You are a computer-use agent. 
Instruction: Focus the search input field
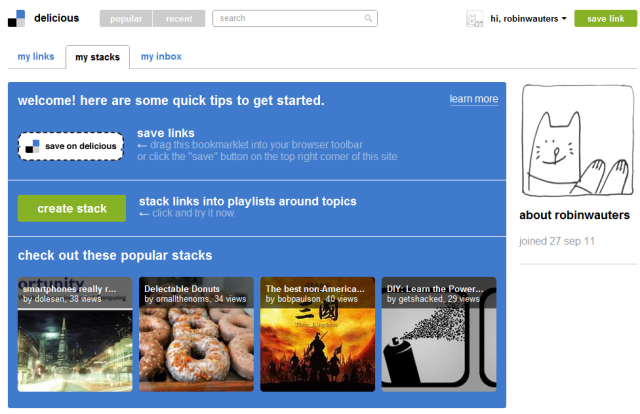point(290,18)
